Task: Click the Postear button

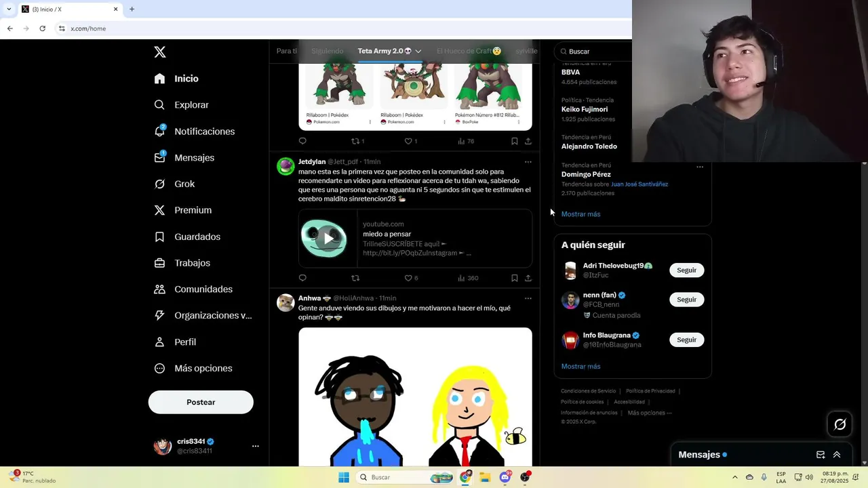Action: [201, 402]
